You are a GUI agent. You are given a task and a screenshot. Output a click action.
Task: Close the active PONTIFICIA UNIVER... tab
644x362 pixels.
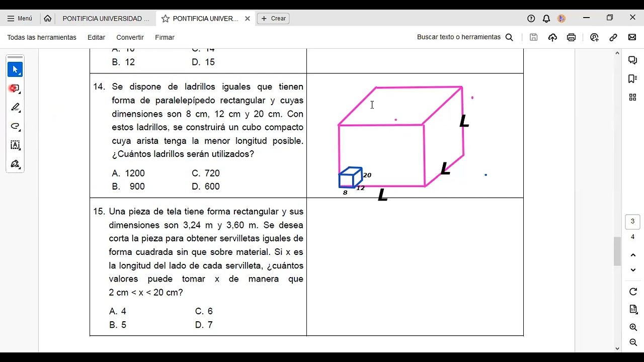click(x=248, y=19)
